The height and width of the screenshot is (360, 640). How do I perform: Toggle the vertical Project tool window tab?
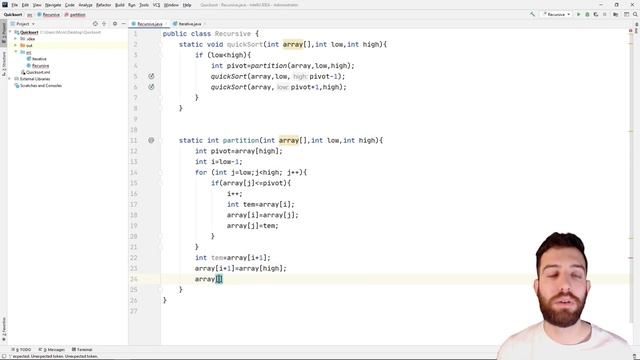point(4,32)
